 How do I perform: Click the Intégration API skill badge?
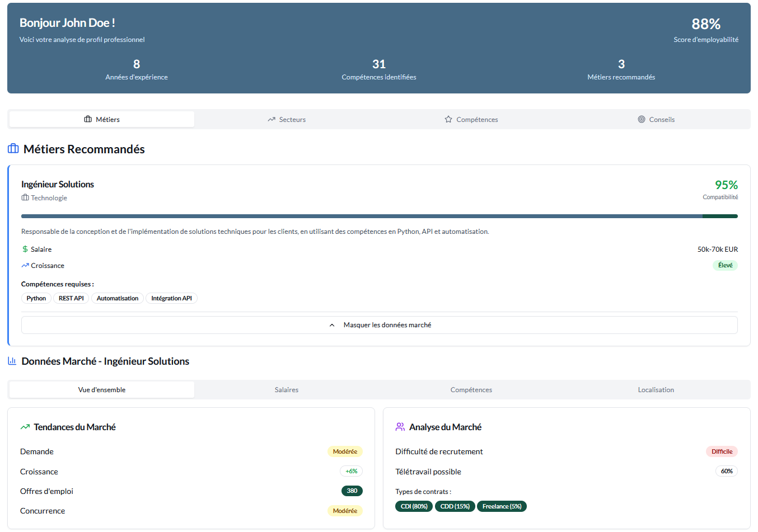171,298
